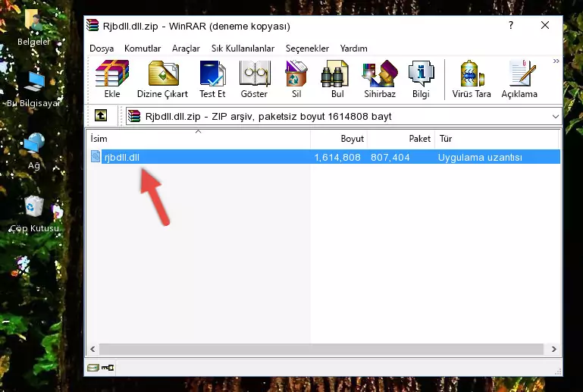Click the horizontal scrollbar left arrow
583x392 pixels.
coord(92,350)
